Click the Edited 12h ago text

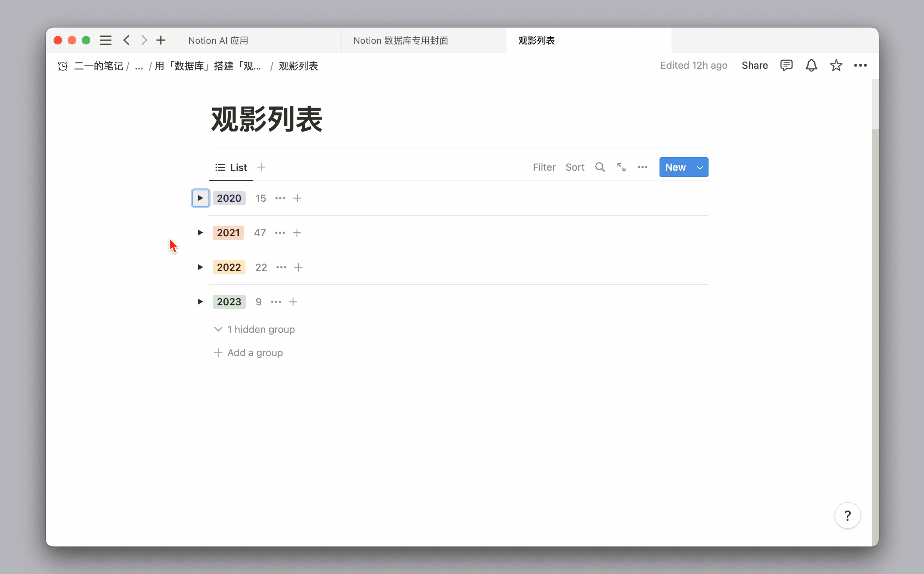tap(694, 65)
